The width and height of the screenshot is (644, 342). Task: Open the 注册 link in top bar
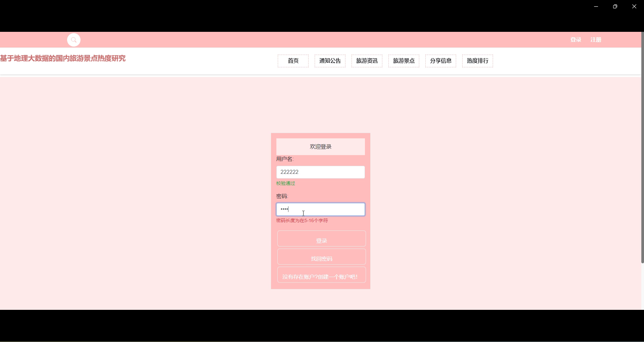click(x=596, y=40)
